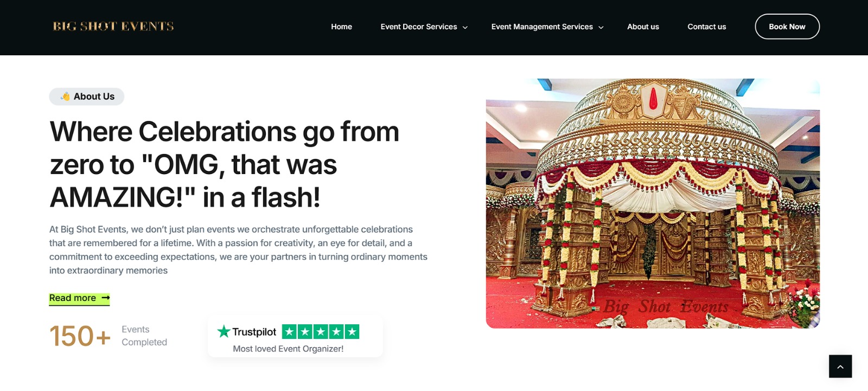Click the arrow icon beside Read more

coord(106,298)
